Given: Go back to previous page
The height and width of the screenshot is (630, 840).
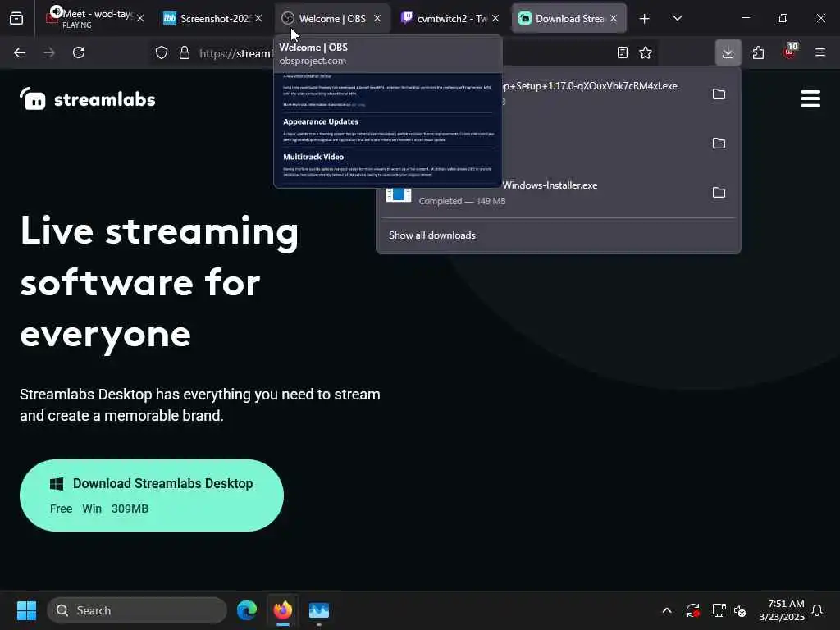Looking at the screenshot, I should tap(20, 52).
